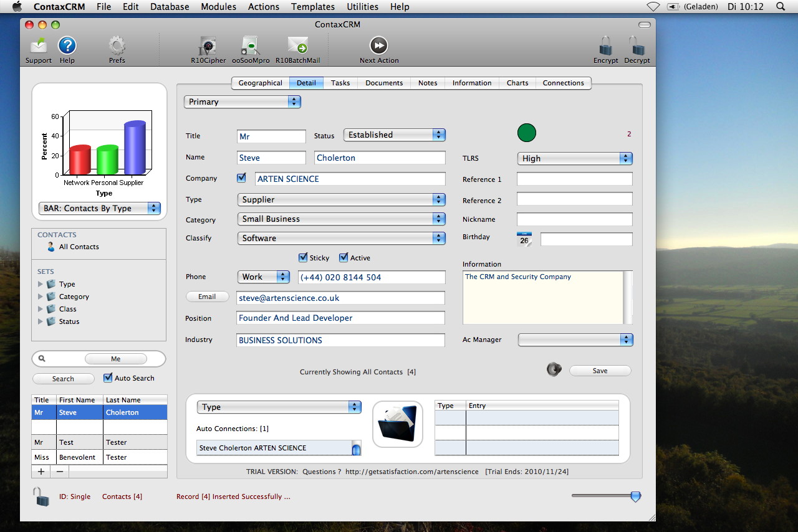Open the Classify Software dropdown

[x=341, y=238]
